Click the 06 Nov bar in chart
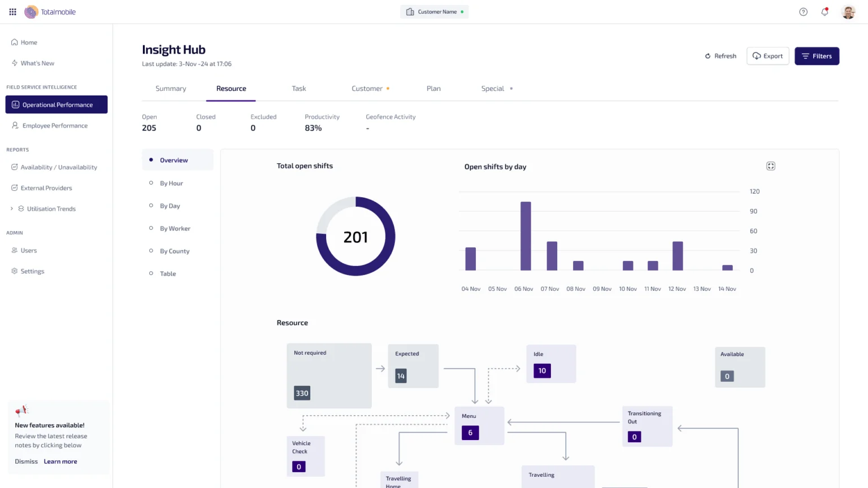The width and height of the screenshot is (868, 488). click(x=526, y=236)
